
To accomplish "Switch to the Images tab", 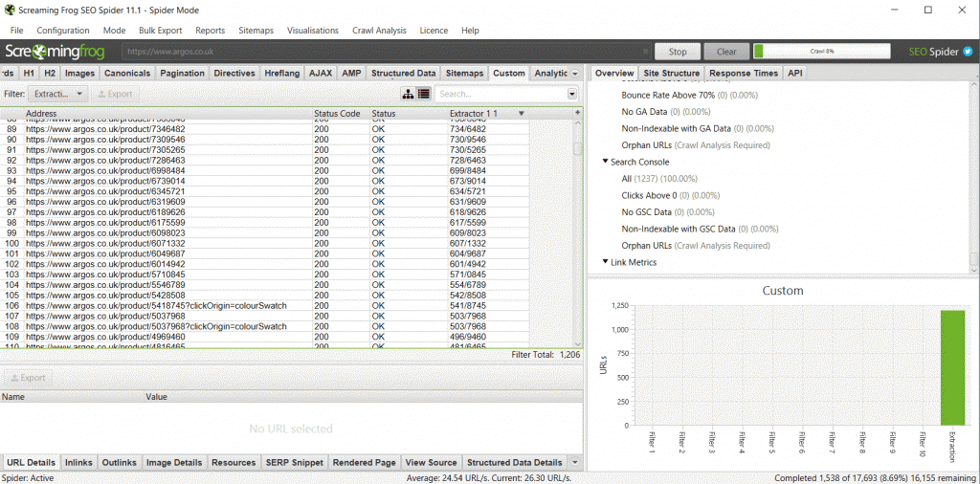I will [80, 73].
